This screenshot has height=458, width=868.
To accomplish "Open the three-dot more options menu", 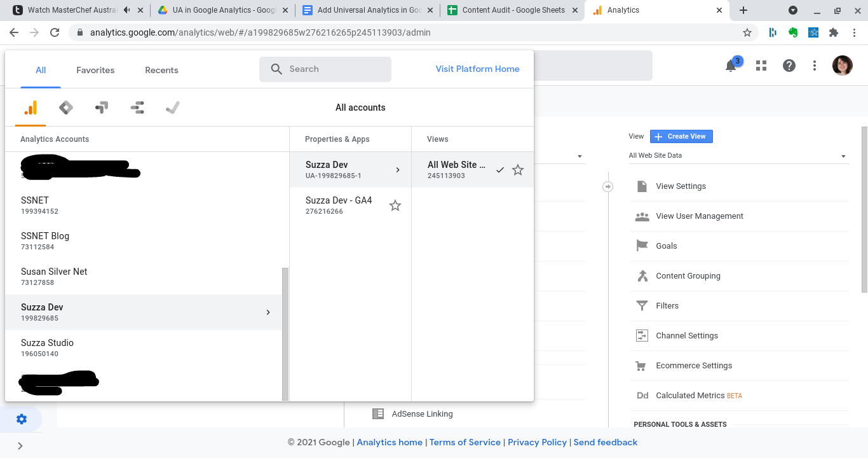I will (815, 66).
